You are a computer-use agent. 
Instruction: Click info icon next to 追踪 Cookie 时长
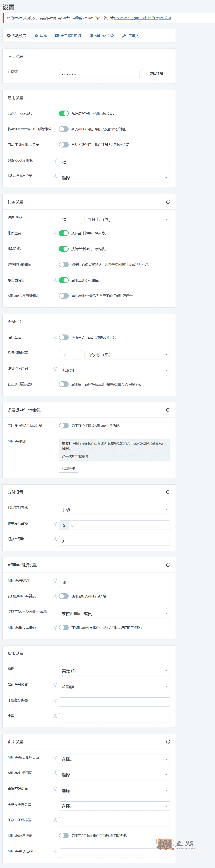tap(55, 161)
